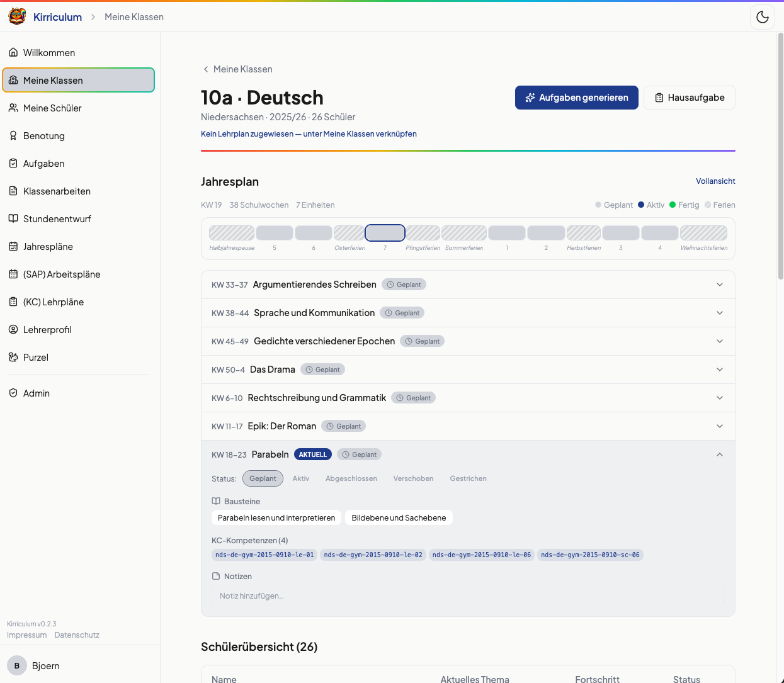Open Lehrerprofil via the profile icon
Viewport: 784px width, 683px height.
pyautogui.click(x=13, y=330)
